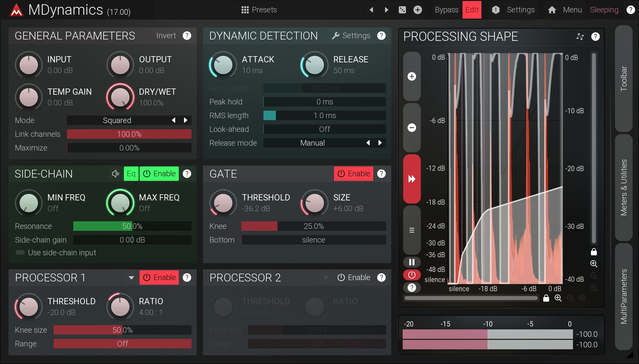This screenshot has width=639, height=364.
Task: Open the MultiParameters side tab
Action: coord(623,296)
